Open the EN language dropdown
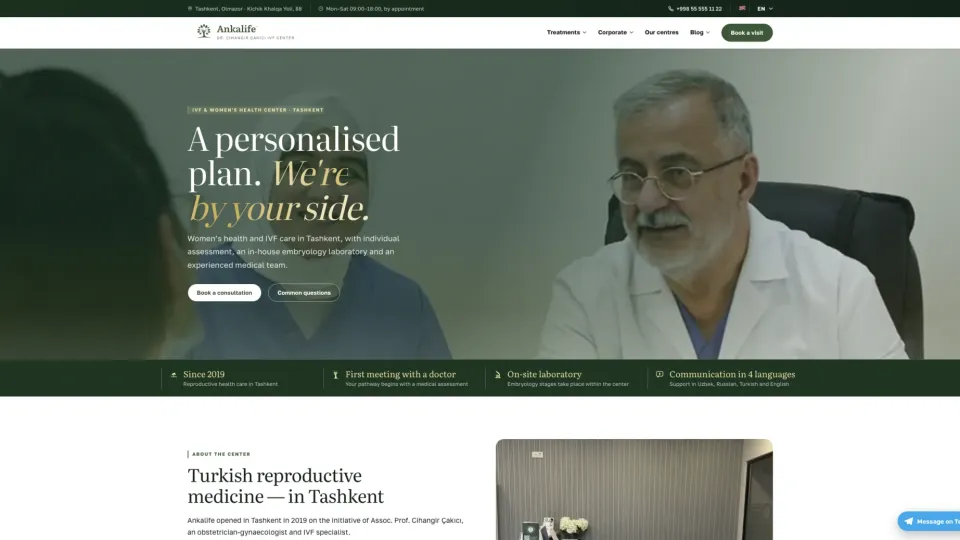 765,9
